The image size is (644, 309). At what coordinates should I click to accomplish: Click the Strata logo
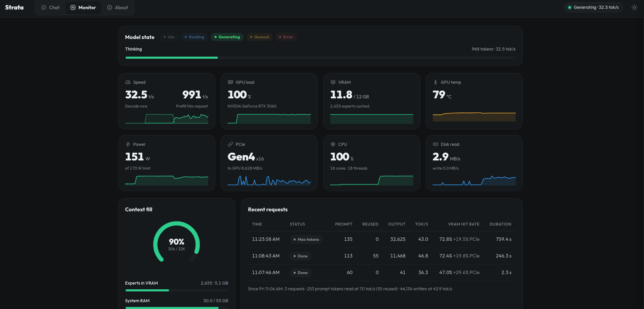(x=14, y=7)
